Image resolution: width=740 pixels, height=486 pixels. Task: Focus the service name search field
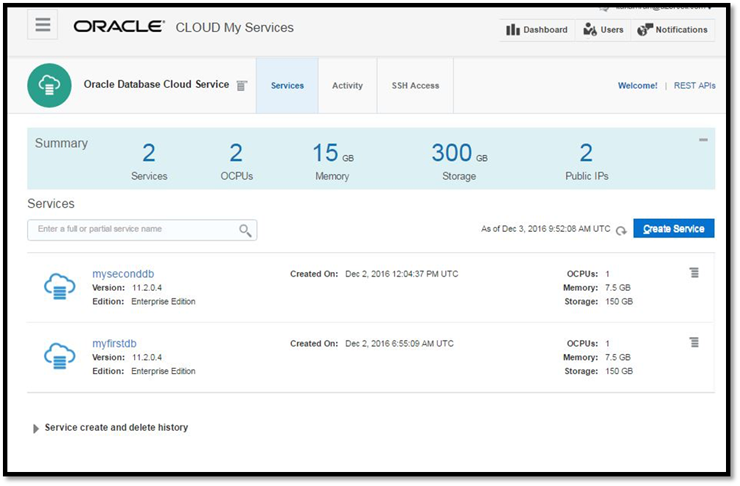(142, 230)
